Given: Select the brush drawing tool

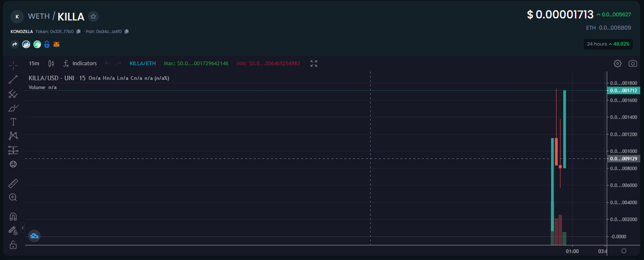Looking at the screenshot, I should tap(13, 108).
